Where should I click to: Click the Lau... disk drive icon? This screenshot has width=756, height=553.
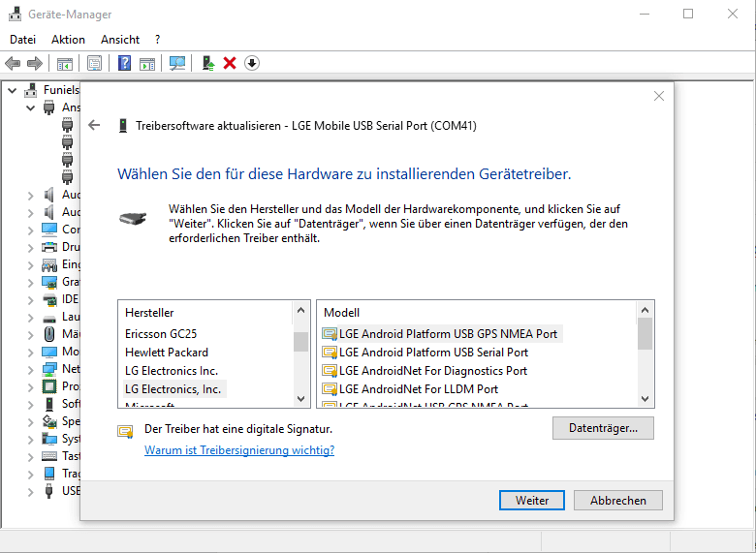point(49,318)
